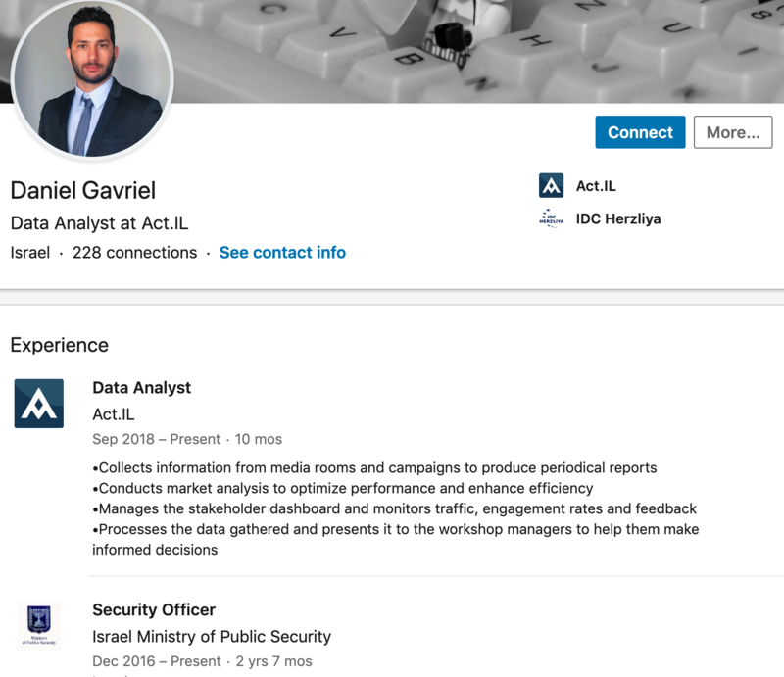
Task: Click the Act.IL logo beside the Connect area
Action: pyautogui.click(x=552, y=186)
